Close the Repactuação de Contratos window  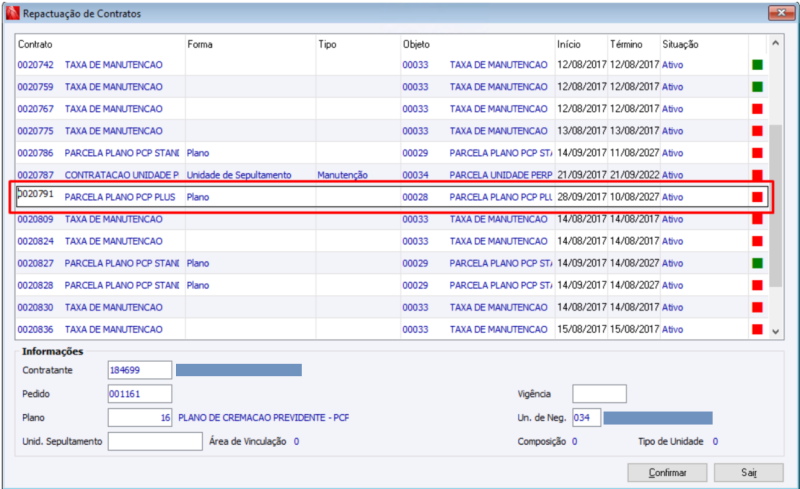(x=781, y=13)
